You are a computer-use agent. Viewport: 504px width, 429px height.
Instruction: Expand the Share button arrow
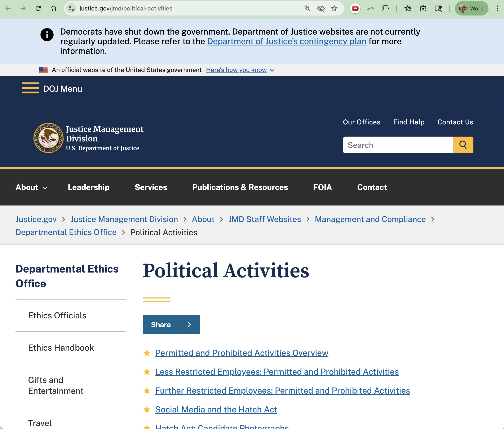(190, 324)
